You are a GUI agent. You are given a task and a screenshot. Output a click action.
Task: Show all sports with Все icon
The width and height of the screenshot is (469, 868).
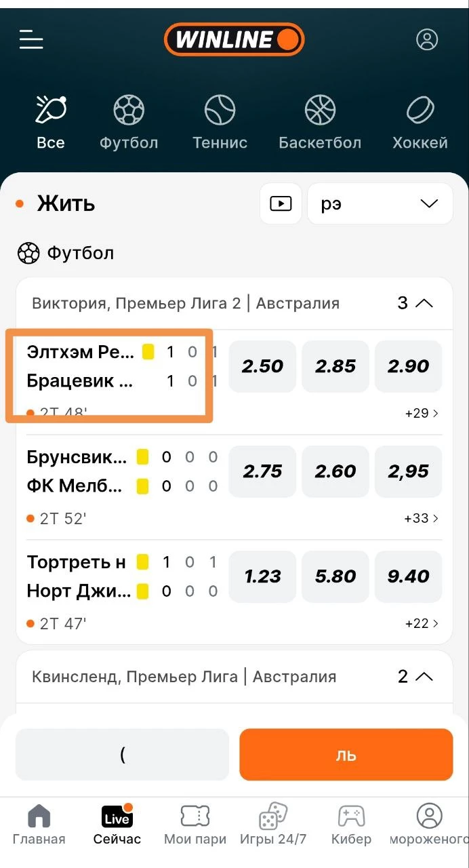(x=51, y=122)
